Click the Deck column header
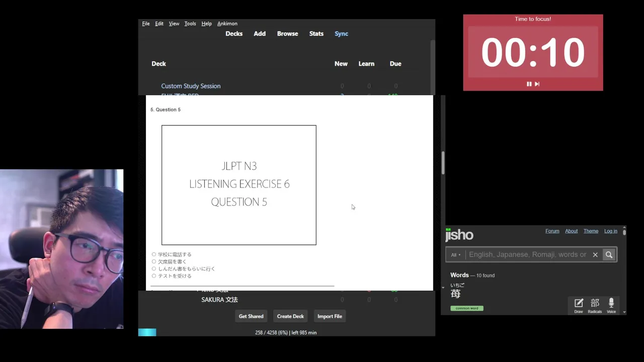The image size is (644, 362). click(158, 64)
